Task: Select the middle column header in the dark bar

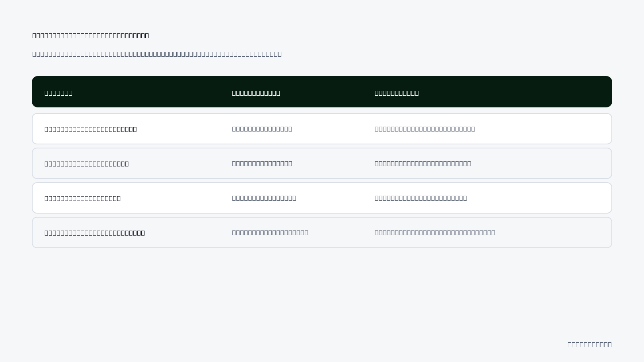Action: [x=256, y=93]
